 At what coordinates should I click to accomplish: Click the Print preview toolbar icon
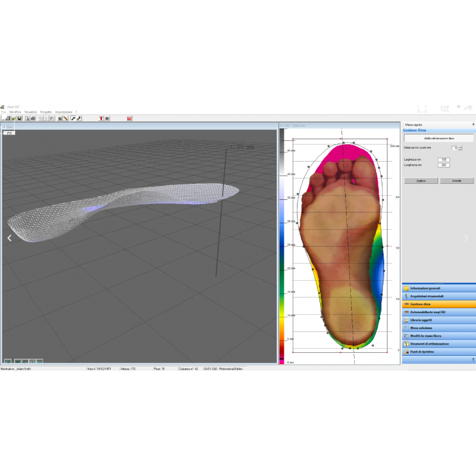tap(27, 118)
